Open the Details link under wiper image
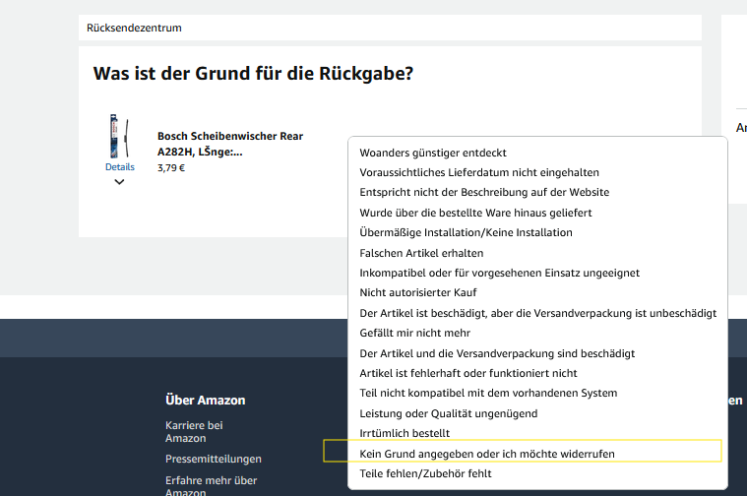This screenshot has height=496, width=747. (120, 167)
